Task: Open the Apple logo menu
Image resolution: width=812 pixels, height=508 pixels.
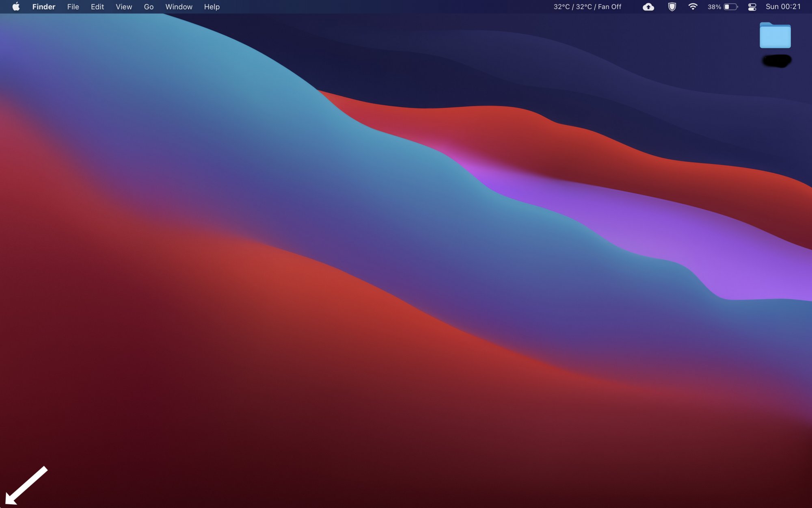Action: [16, 7]
